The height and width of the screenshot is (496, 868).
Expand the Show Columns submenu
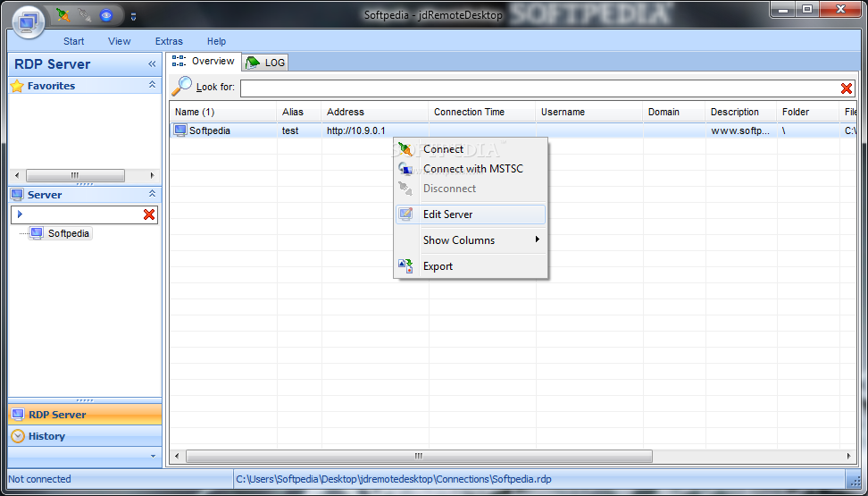pyautogui.click(x=471, y=240)
